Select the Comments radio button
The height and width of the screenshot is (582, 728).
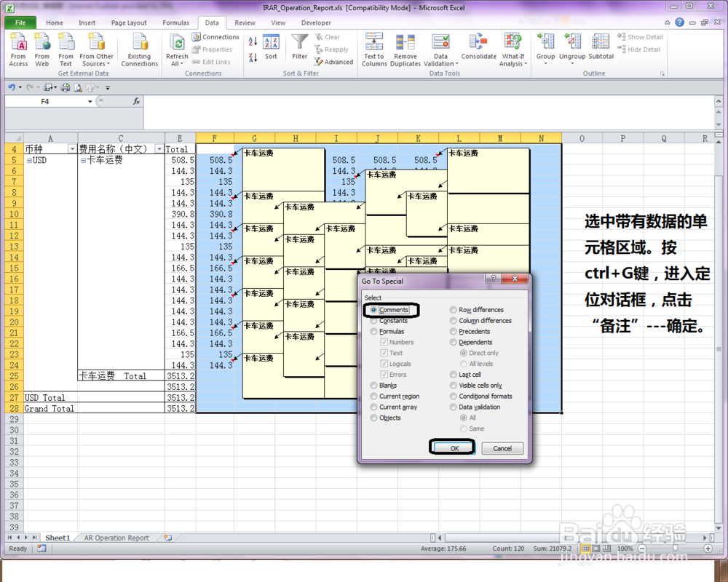tap(373, 310)
